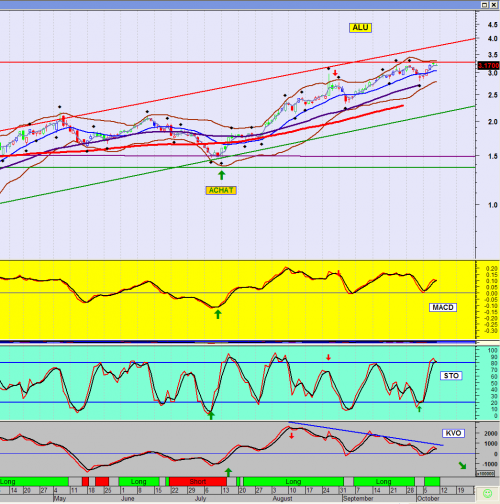This screenshot has width=500, height=504.
Task: Click the green smiley face icon
Action: click(x=487, y=493)
